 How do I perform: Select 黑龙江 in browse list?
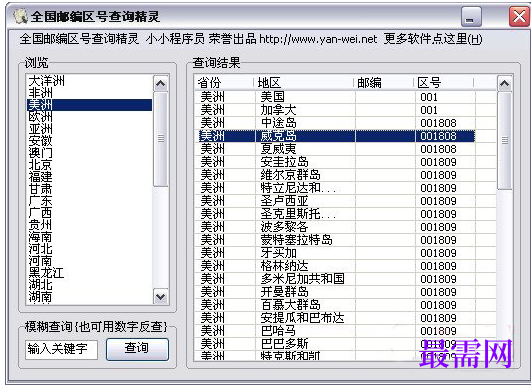point(89,273)
